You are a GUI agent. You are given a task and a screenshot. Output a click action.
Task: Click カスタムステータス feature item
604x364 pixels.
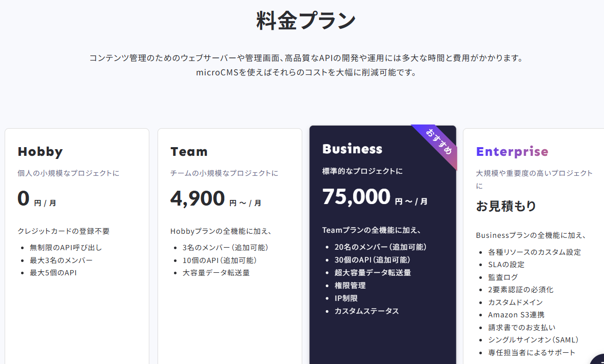click(366, 311)
